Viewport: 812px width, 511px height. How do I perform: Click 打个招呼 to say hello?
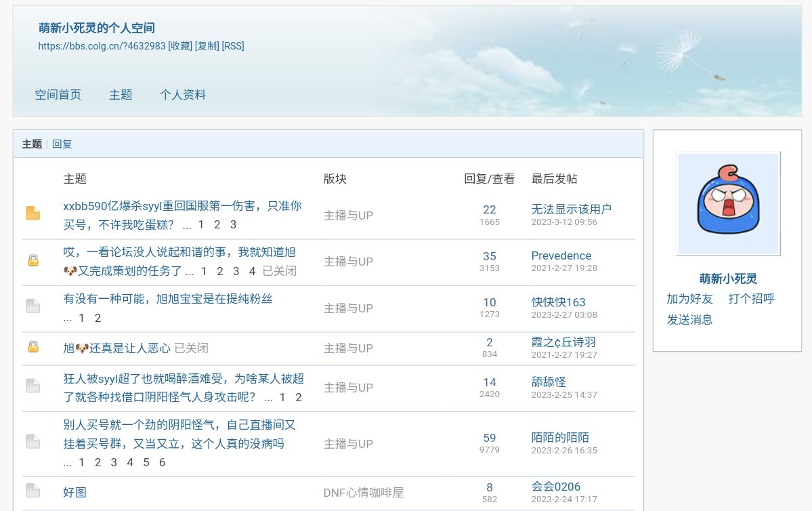point(752,299)
